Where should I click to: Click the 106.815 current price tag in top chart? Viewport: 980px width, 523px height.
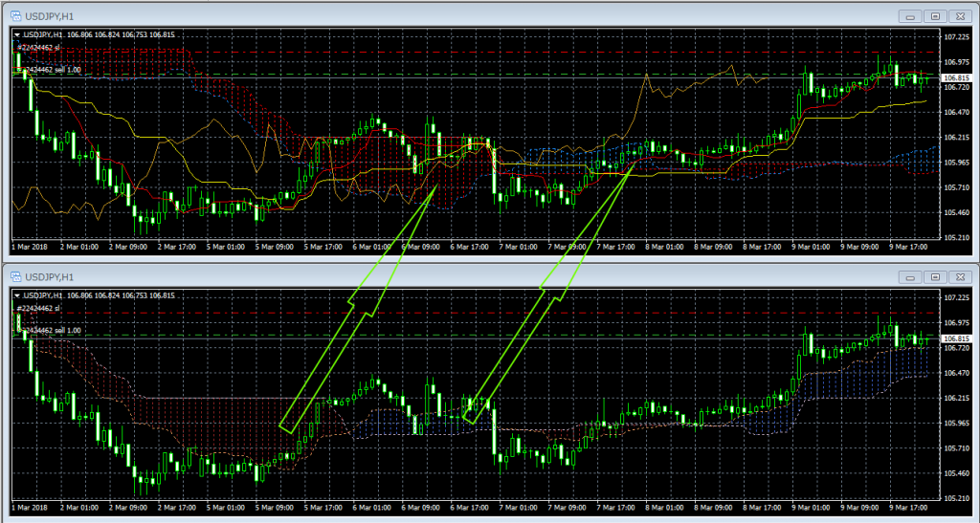coord(954,77)
